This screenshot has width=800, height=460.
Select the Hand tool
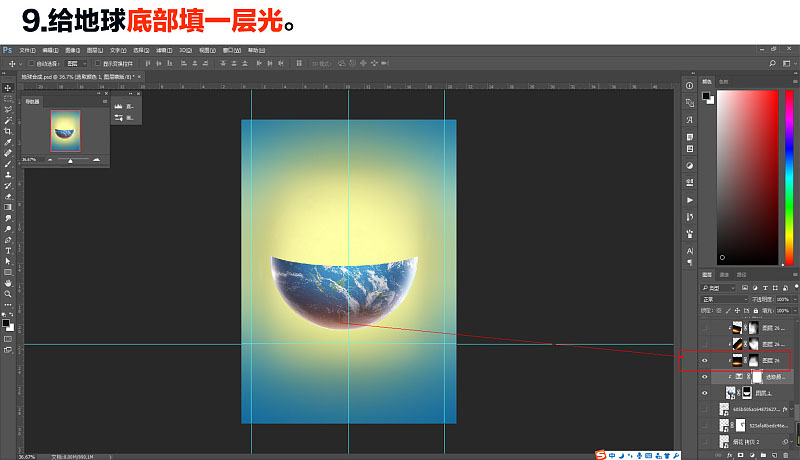pyautogui.click(x=8, y=283)
